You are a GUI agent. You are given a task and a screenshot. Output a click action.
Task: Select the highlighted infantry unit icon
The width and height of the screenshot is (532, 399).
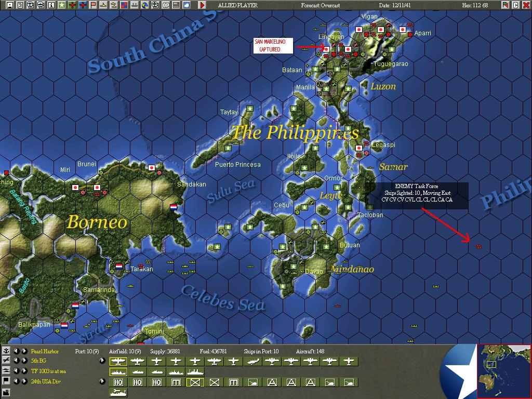click(195, 383)
